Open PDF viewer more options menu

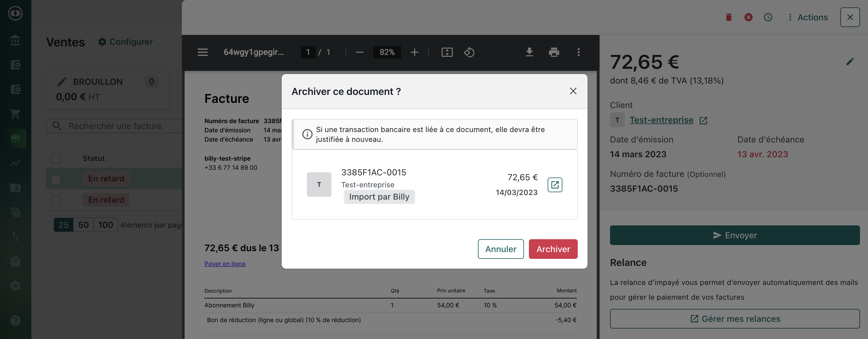tap(578, 52)
